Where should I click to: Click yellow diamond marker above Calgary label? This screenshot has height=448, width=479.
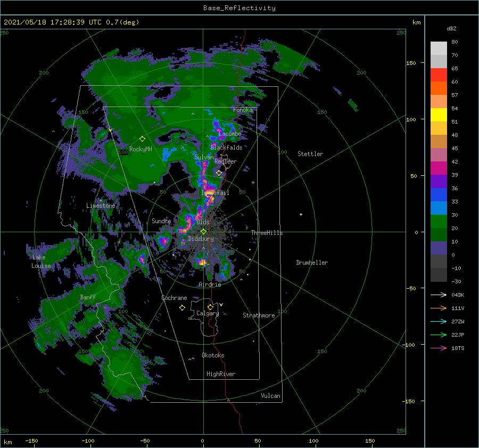coord(210,307)
